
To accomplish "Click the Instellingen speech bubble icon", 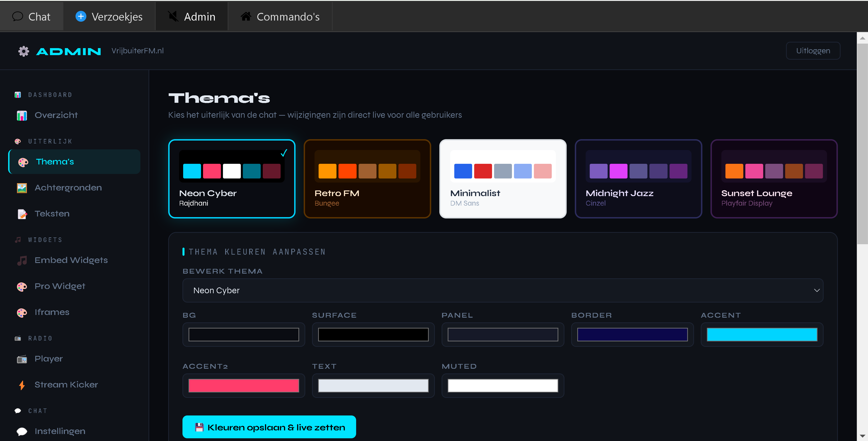I will [x=22, y=432].
